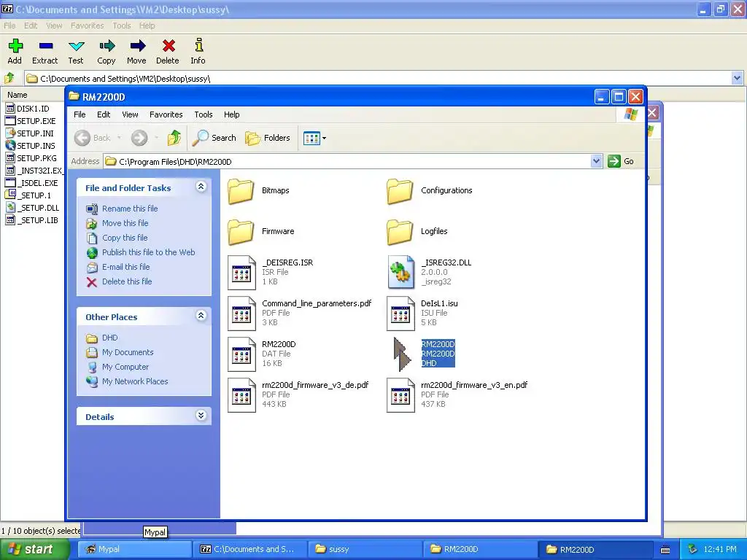Select SETUP.INI in 7-Zip list
747x560 pixels.
[x=29, y=133]
